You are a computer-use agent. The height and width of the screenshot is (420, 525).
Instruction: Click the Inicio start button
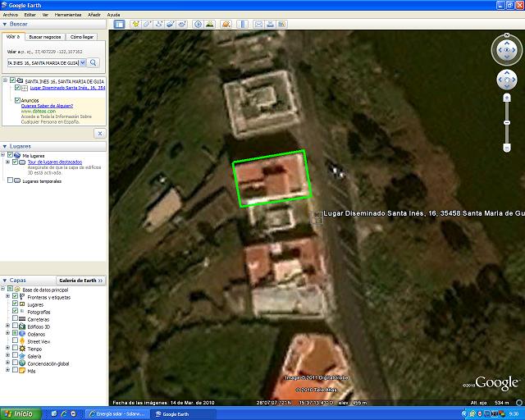pyautogui.click(x=20, y=414)
